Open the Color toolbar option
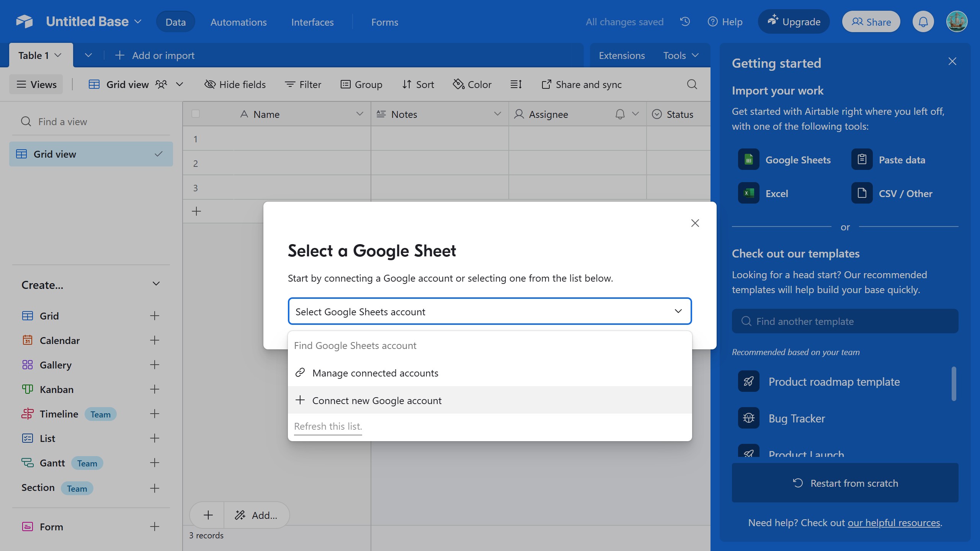This screenshot has height=551, width=980. coord(472,84)
